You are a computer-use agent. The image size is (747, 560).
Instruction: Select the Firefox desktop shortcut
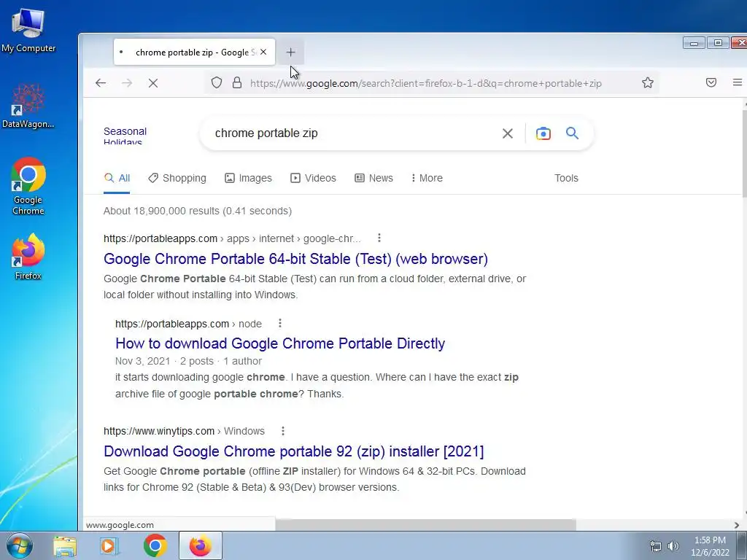[x=28, y=256]
